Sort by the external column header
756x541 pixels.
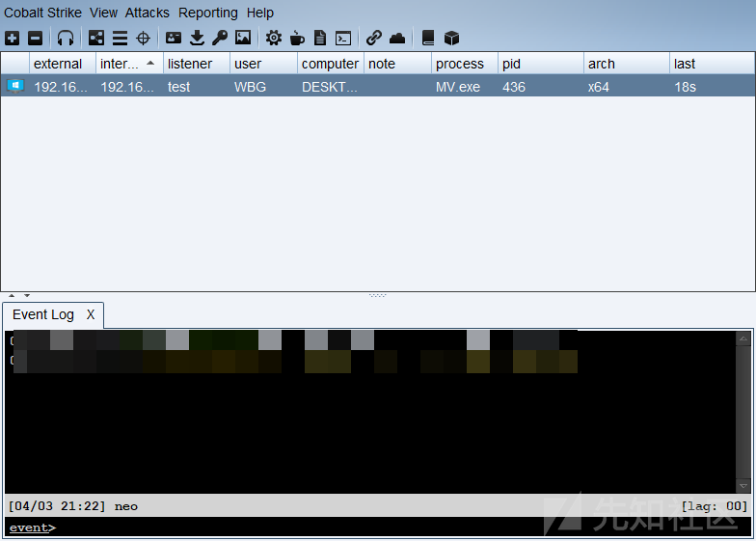63,64
